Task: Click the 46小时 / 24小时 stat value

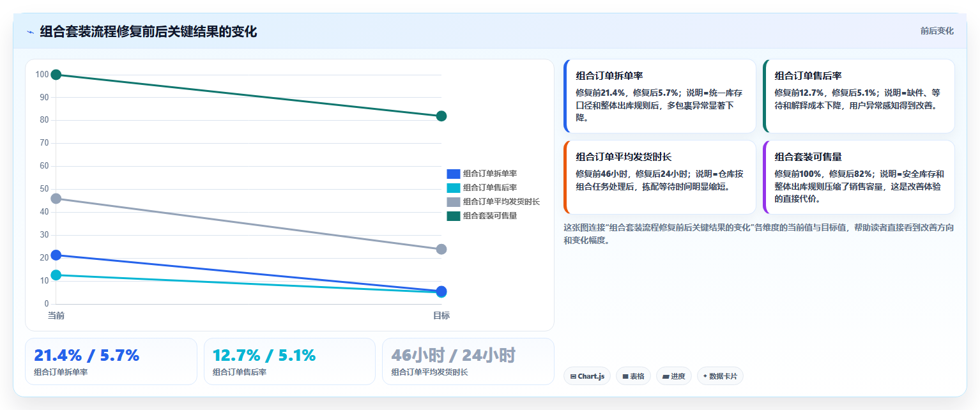Action: 454,356
